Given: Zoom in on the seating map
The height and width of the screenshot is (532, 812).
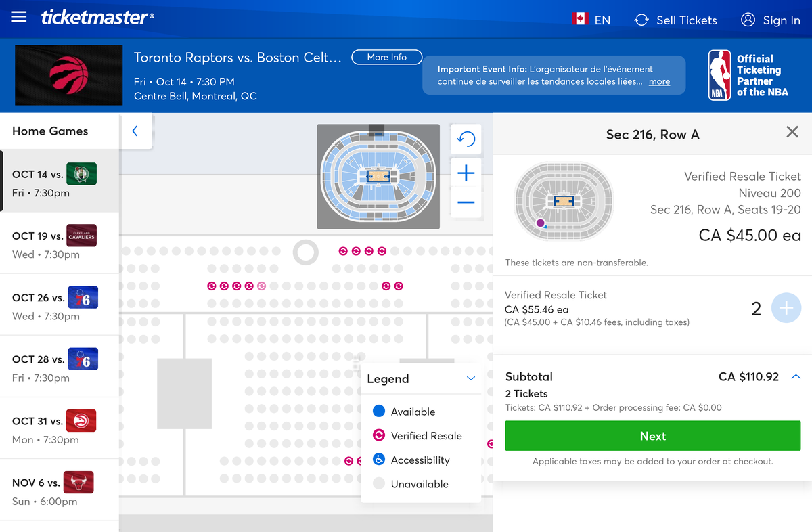Looking at the screenshot, I should [x=466, y=173].
